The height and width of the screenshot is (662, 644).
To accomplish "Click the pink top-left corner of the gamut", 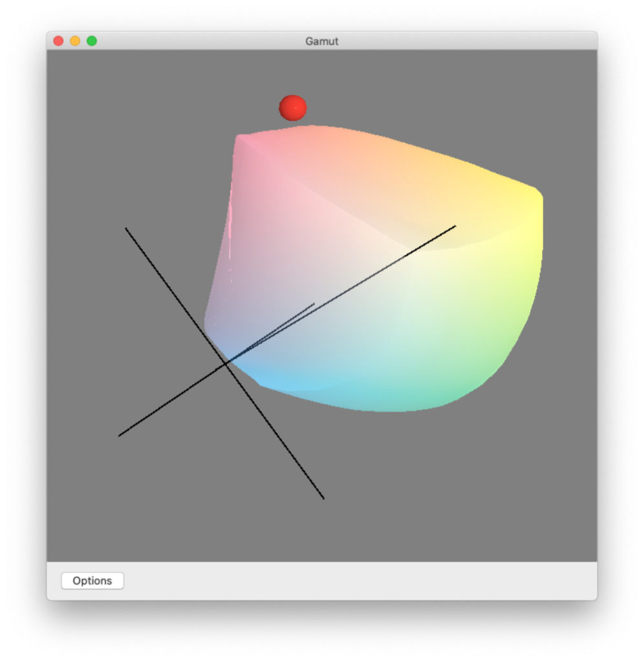I will (x=238, y=137).
